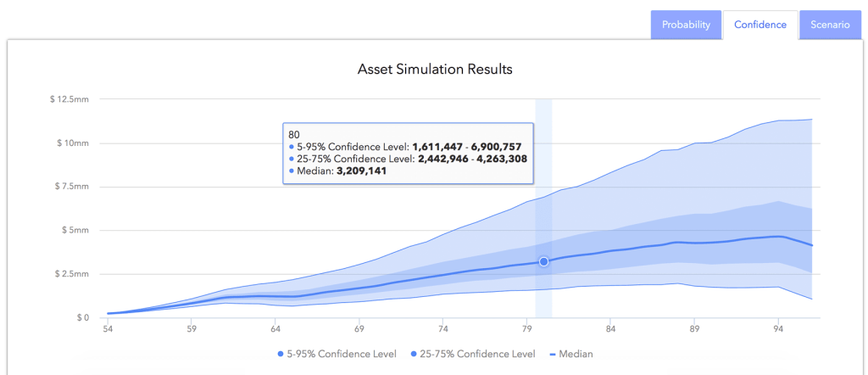The height and width of the screenshot is (375, 868).
Task: Select the 59 tick on the x-axis
Action: (x=192, y=328)
